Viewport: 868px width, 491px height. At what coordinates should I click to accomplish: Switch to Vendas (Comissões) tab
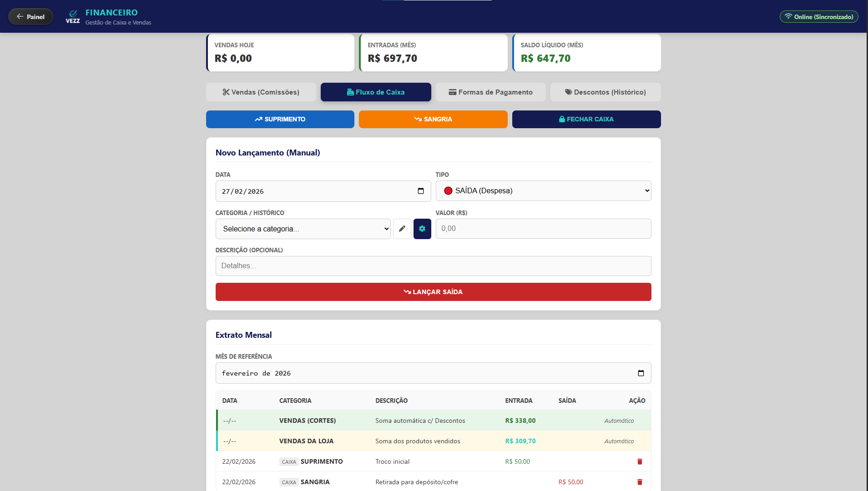(261, 92)
